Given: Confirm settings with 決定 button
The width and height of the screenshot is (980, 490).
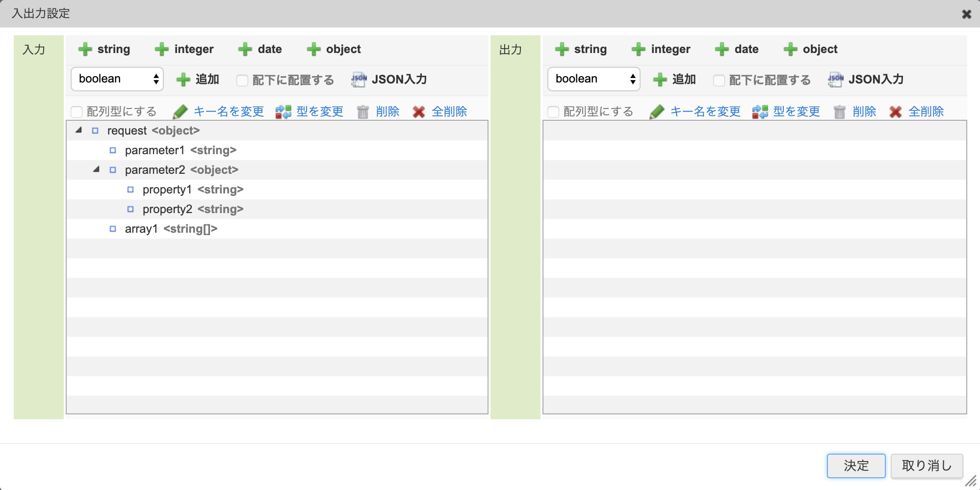Looking at the screenshot, I should [x=856, y=465].
